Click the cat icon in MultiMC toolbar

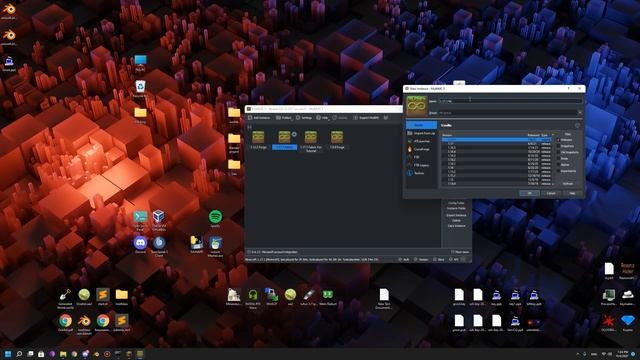(x=386, y=118)
